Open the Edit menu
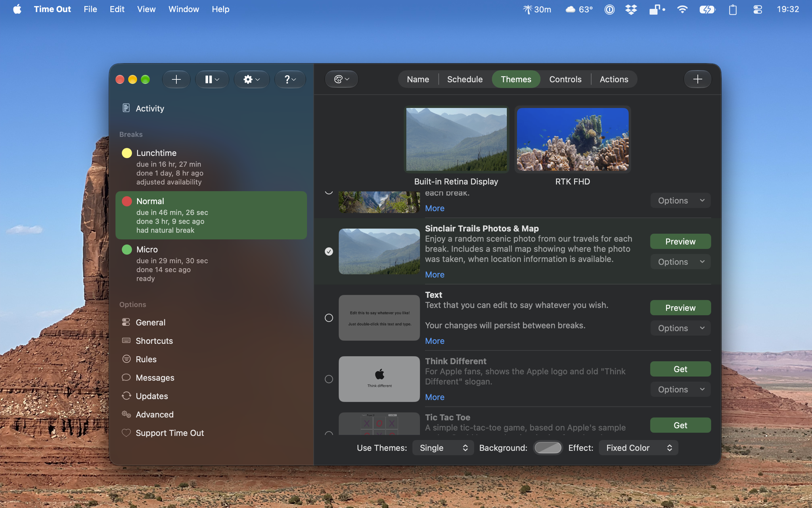This screenshot has height=508, width=812. tap(117, 9)
